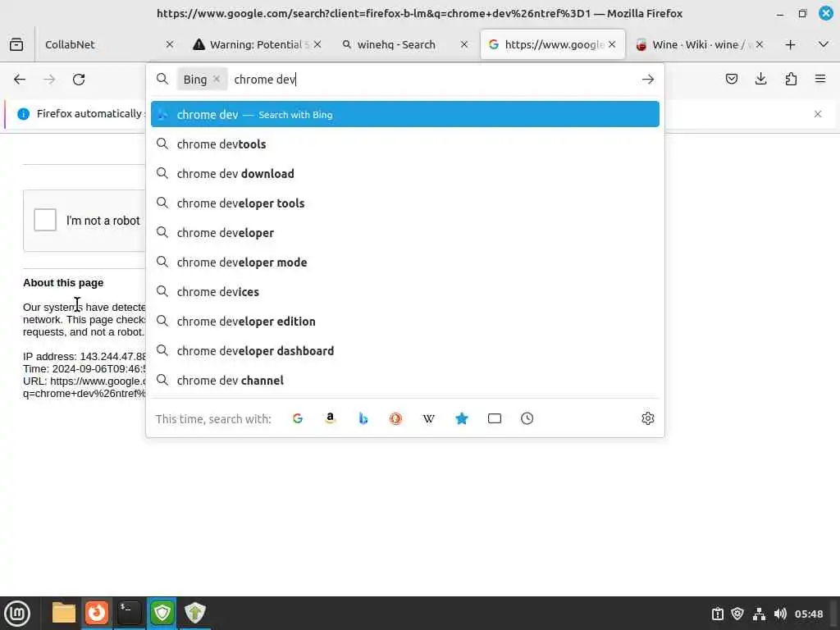The image size is (840, 630).
Task: Choose suggestion chrome developer edition
Action: [x=405, y=321]
